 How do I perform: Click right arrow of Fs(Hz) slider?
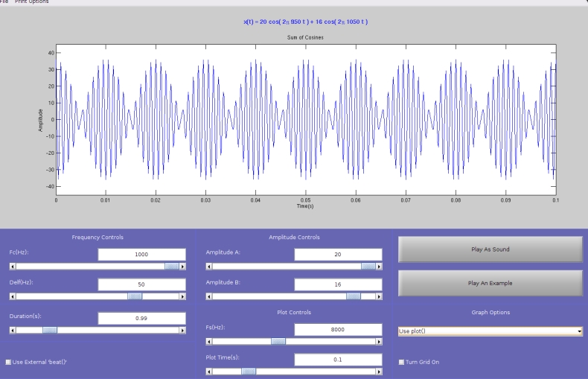coord(379,342)
